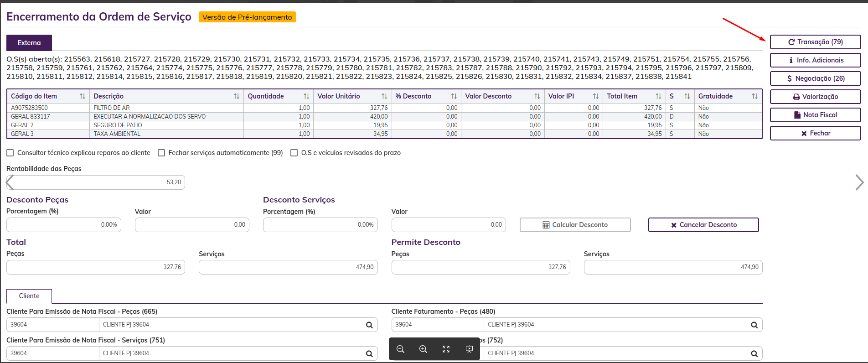Click the Valor Unitário sort arrows

384,96
